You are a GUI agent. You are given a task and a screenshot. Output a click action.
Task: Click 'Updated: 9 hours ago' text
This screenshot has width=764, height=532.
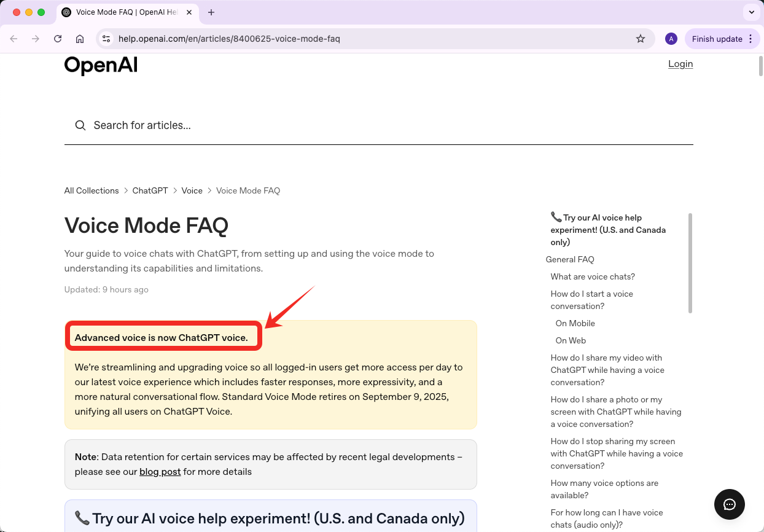[106, 289]
